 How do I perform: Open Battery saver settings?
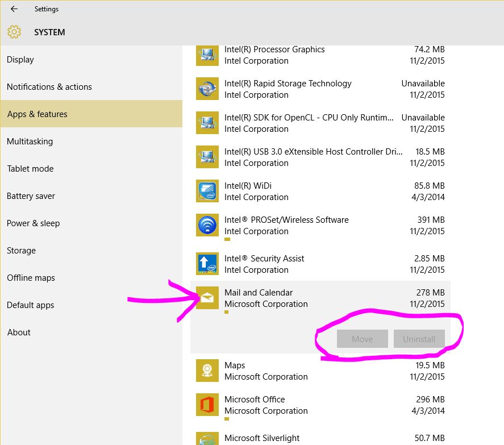click(x=91, y=196)
